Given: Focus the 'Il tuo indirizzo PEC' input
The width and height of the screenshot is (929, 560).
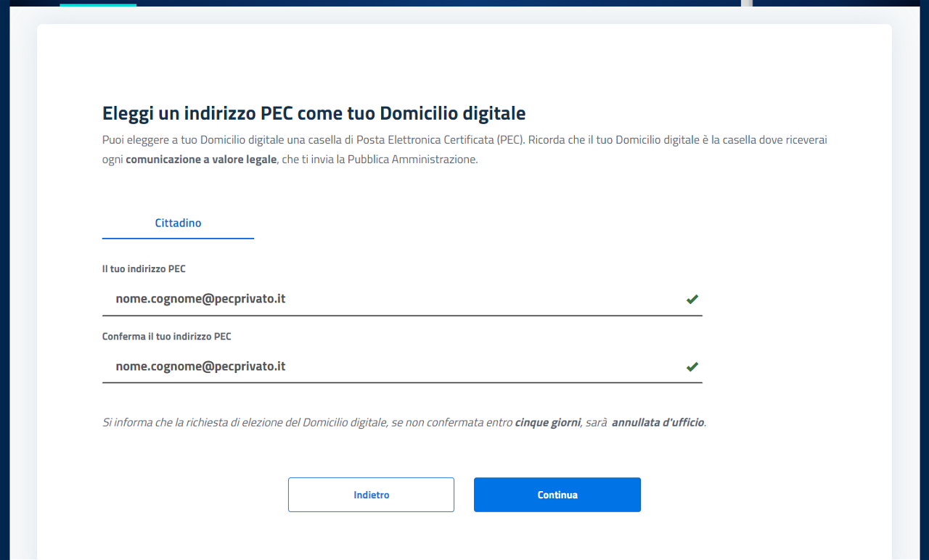Looking at the screenshot, I should coord(392,299).
